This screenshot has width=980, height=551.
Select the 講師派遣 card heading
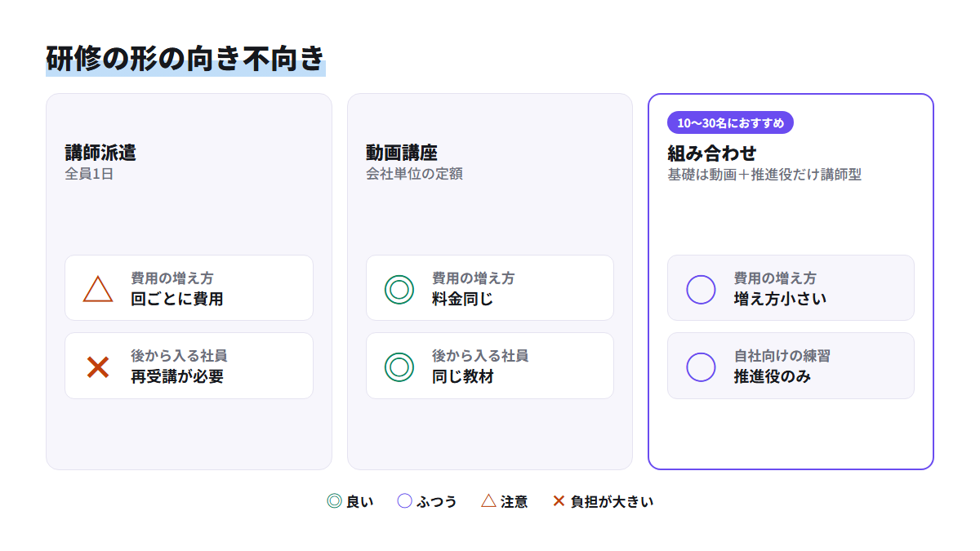[100, 153]
